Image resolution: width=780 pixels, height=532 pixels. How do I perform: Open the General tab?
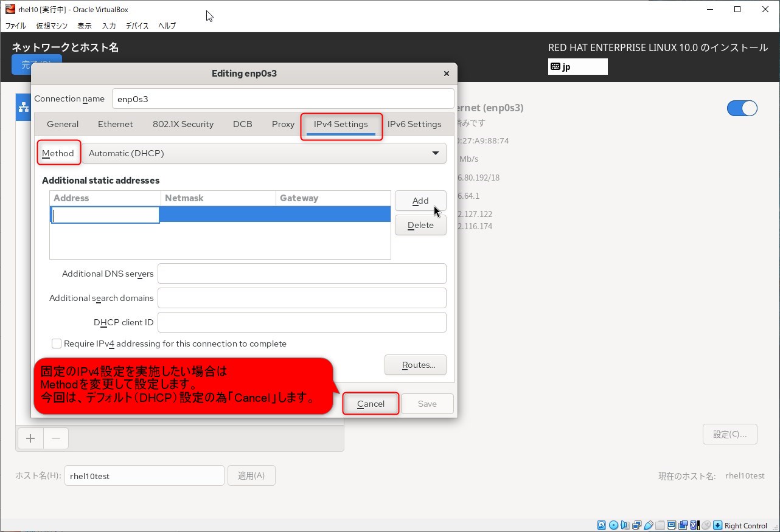[x=63, y=124]
